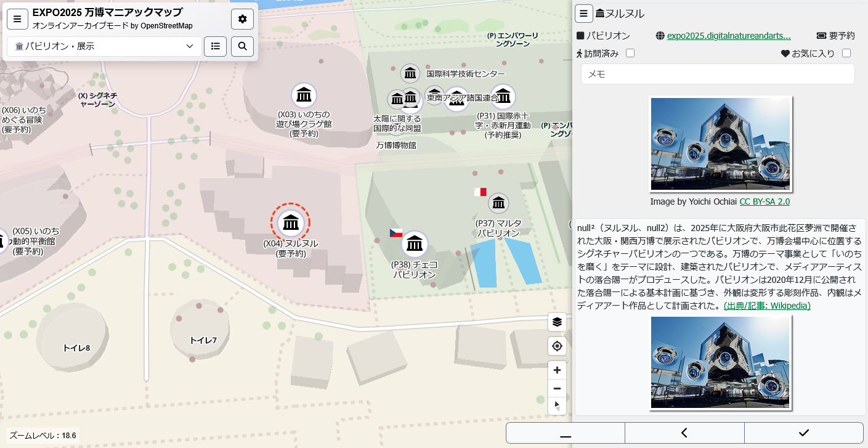Click the ズームレベル：18.6 indicator
868x448 pixels.
click(x=43, y=436)
